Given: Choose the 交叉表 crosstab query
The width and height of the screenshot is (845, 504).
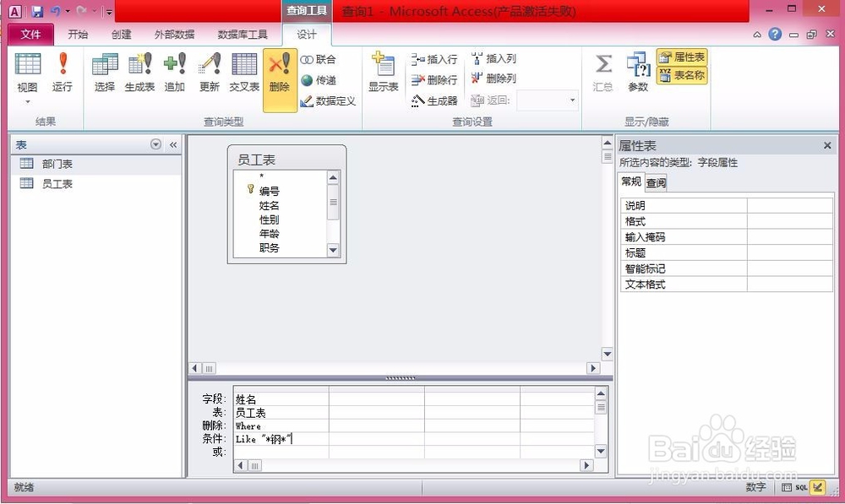Looking at the screenshot, I should click(244, 73).
